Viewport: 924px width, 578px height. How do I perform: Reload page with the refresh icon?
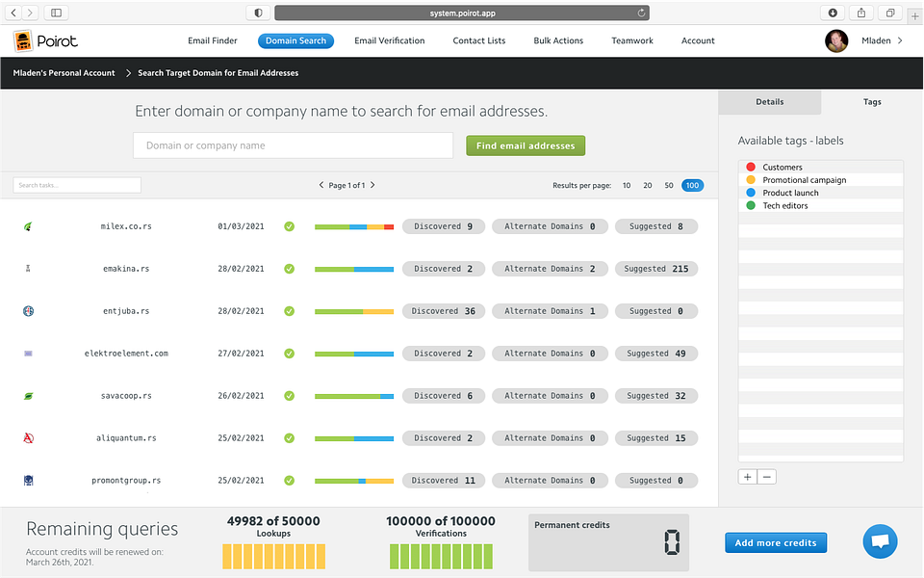(x=641, y=13)
